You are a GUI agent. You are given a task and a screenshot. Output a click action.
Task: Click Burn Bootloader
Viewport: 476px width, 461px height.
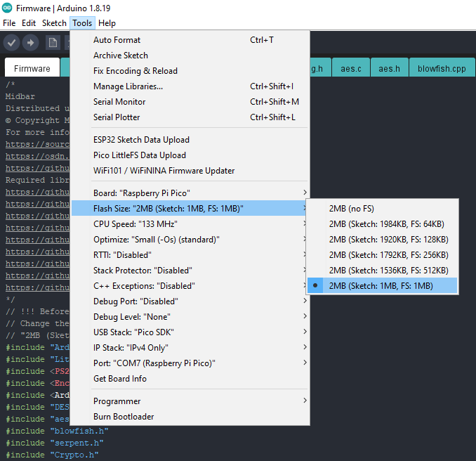click(x=190, y=417)
